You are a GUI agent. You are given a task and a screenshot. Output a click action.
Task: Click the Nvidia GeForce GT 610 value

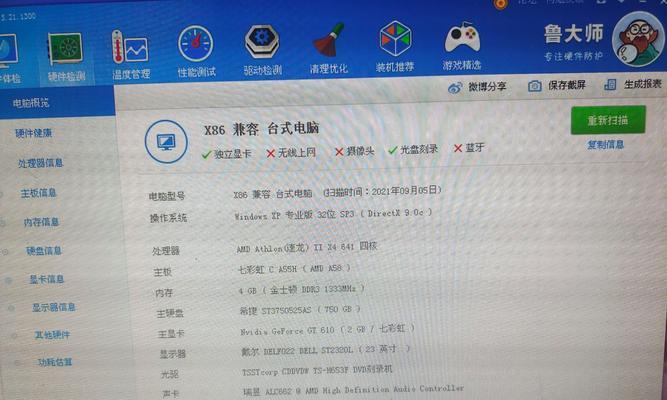327,330
